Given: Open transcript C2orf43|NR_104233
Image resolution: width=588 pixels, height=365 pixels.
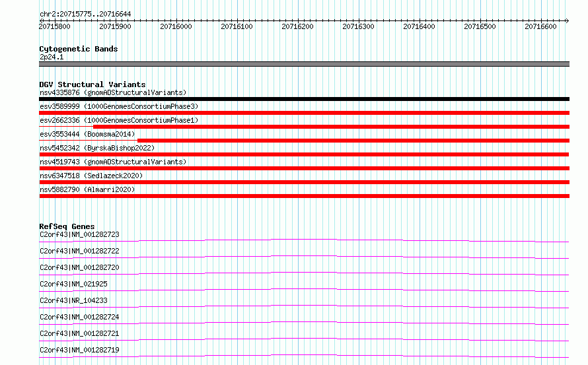Looking at the screenshot, I should pos(73,300).
